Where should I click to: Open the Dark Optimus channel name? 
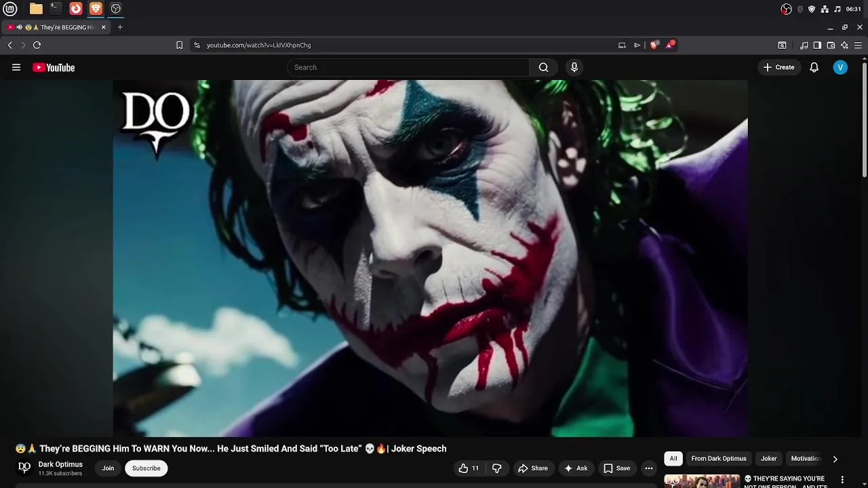click(x=60, y=464)
